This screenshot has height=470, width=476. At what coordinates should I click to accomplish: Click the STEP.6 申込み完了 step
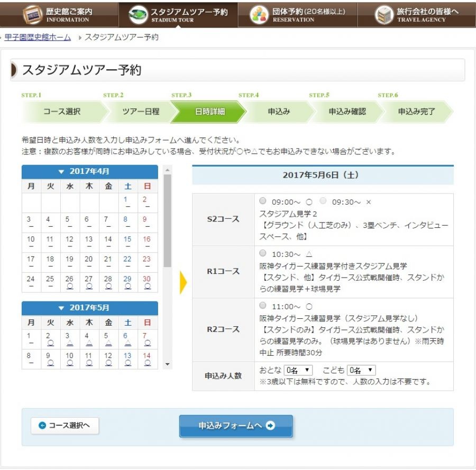417,112
